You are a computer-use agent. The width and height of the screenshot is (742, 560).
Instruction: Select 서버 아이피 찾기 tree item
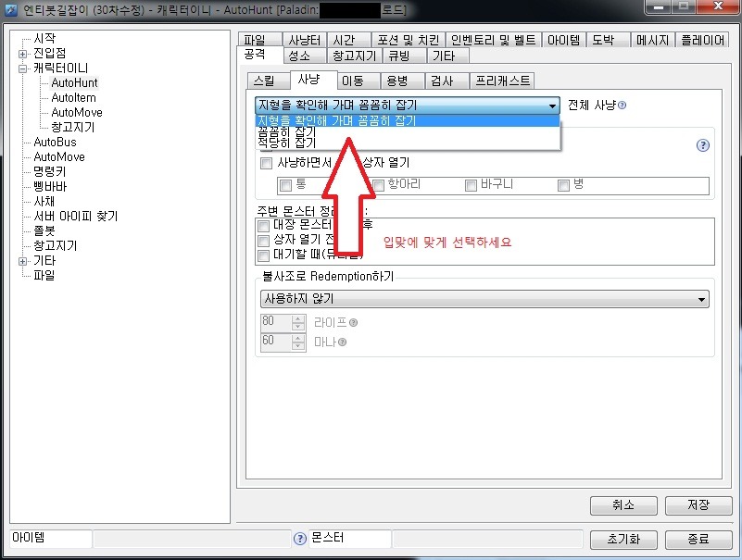click(76, 217)
